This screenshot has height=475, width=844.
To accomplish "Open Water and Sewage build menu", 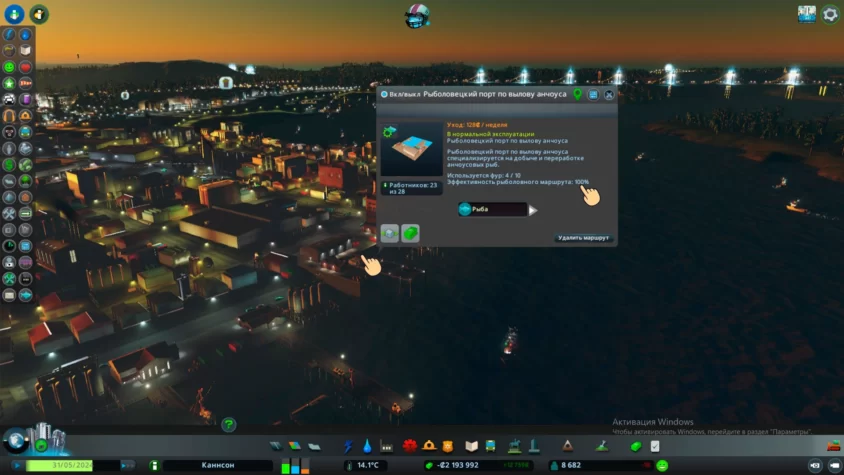I will [367, 446].
